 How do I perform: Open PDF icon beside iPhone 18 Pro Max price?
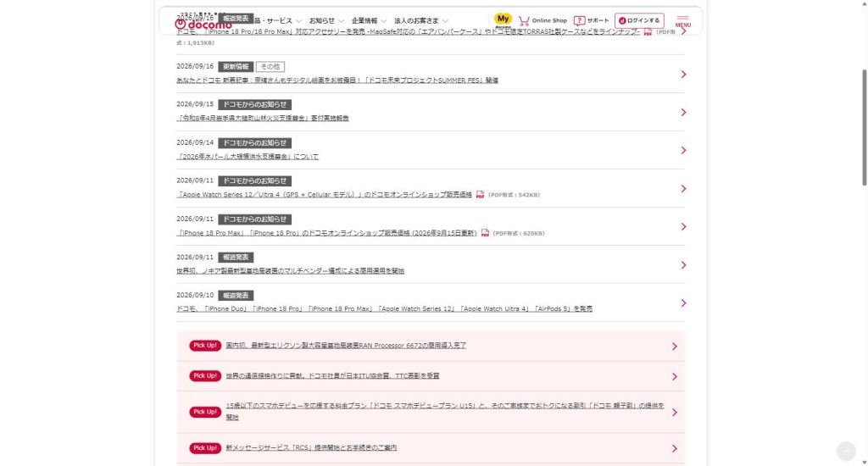pos(485,233)
